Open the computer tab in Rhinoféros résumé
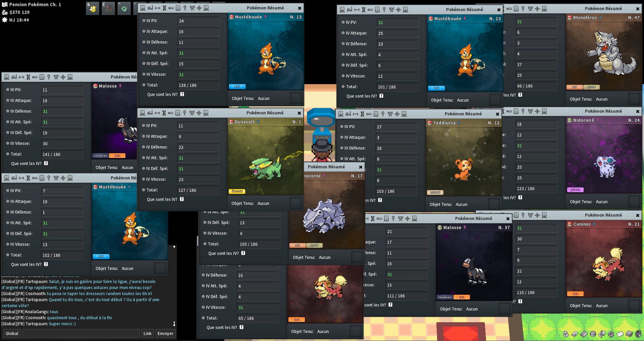Viewport: 644px width, 341px height. pyautogui.click(x=544, y=8)
